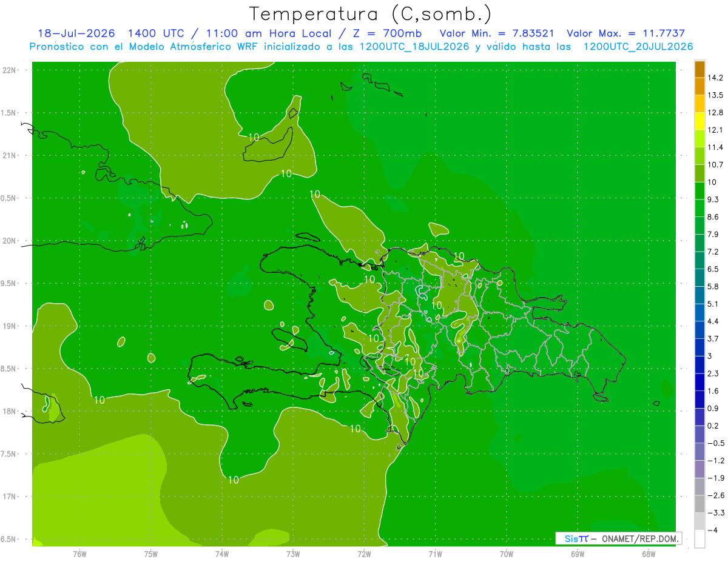Click the yellow legend swatch between 12.1 and 12.8

pos(699,121)
